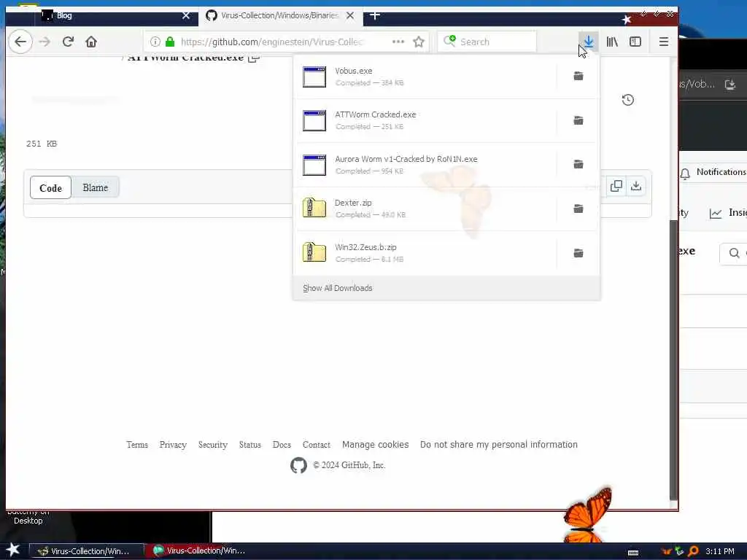747x560 pixels.
Task: Show site information for github.com
Action: (x=155, y=42)
